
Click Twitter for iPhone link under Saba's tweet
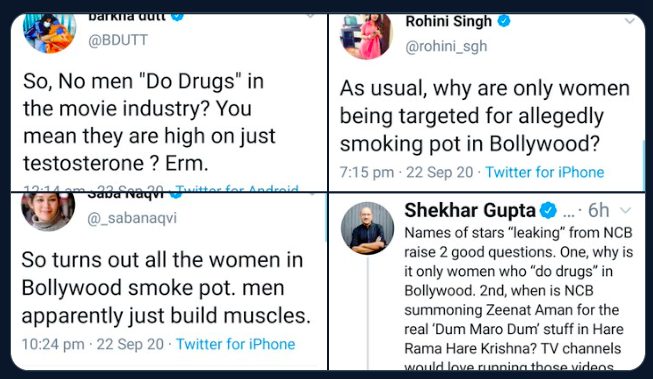[235, 344]
